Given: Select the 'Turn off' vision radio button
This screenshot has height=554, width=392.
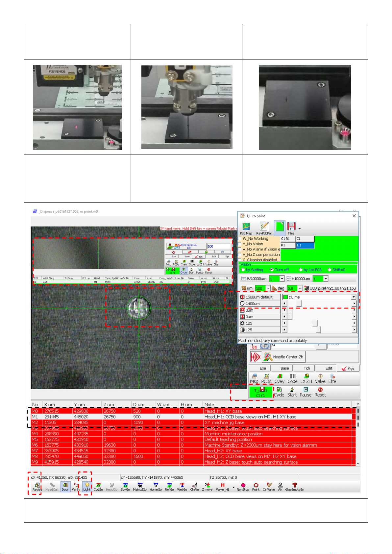Looking at the screenshot, I should click(x=272, y=270).
